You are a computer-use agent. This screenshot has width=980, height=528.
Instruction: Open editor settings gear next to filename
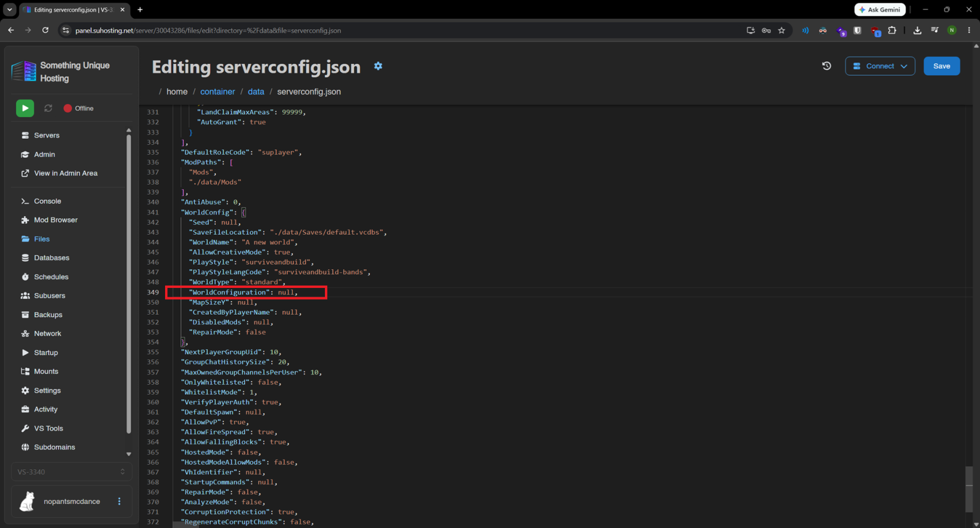(378, 66)
